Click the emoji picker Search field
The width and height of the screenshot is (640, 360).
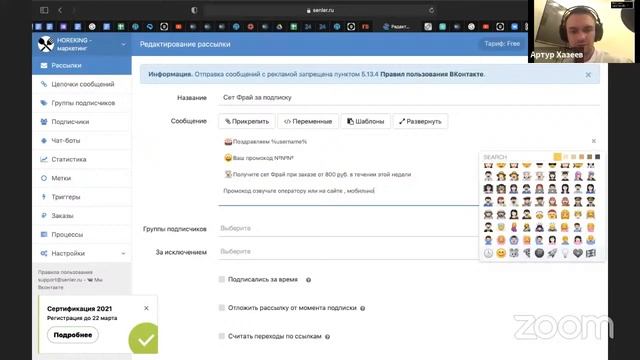pyautogui.click(x=517, y=157)
